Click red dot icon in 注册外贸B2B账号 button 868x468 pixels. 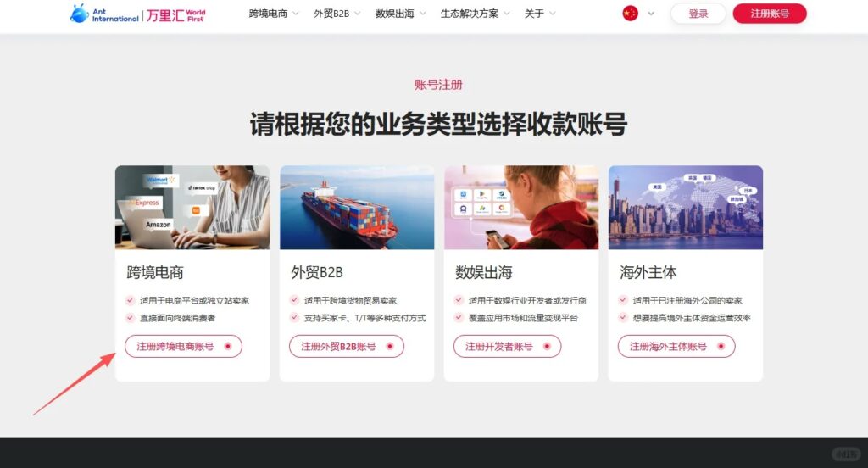[x=390, y=346]
